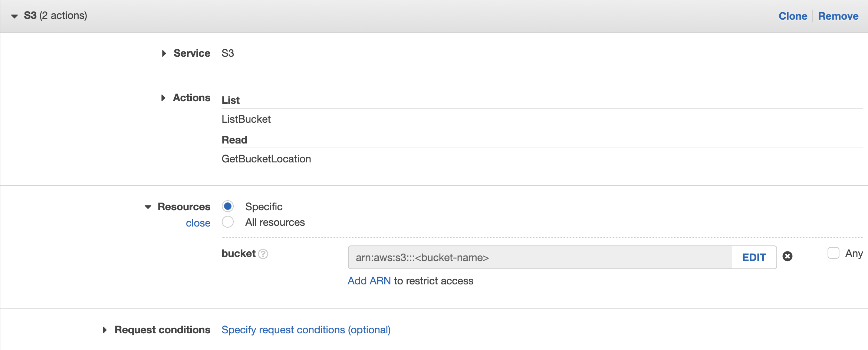Collapse the Resources section arrow
The image size is (868, 350).
tap(148, 207)
